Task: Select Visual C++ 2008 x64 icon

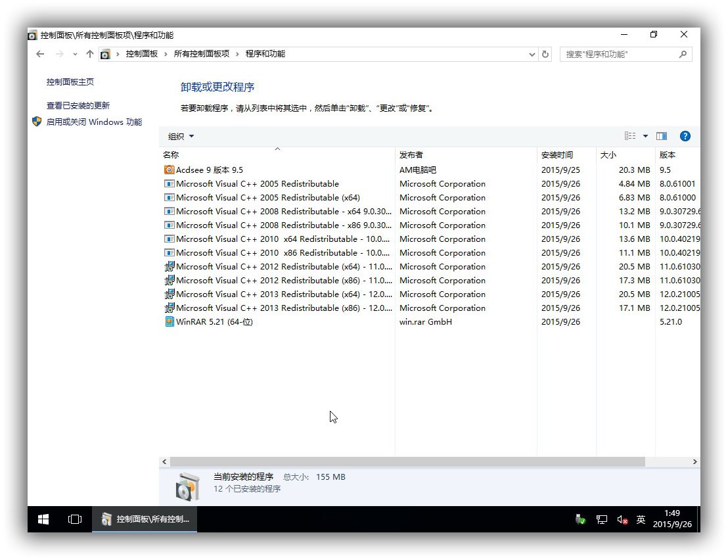Action: pyautogui.click(x=170, y=211)
